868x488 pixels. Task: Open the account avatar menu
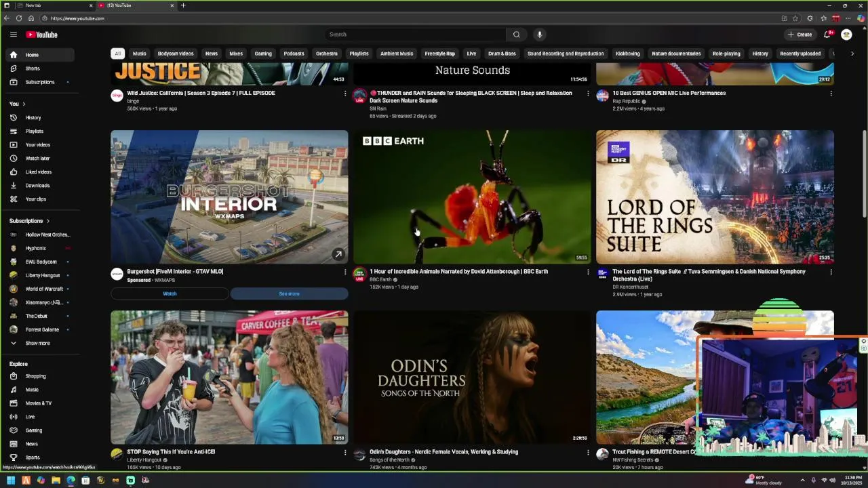pyautogui.click(x=846, y=35)
